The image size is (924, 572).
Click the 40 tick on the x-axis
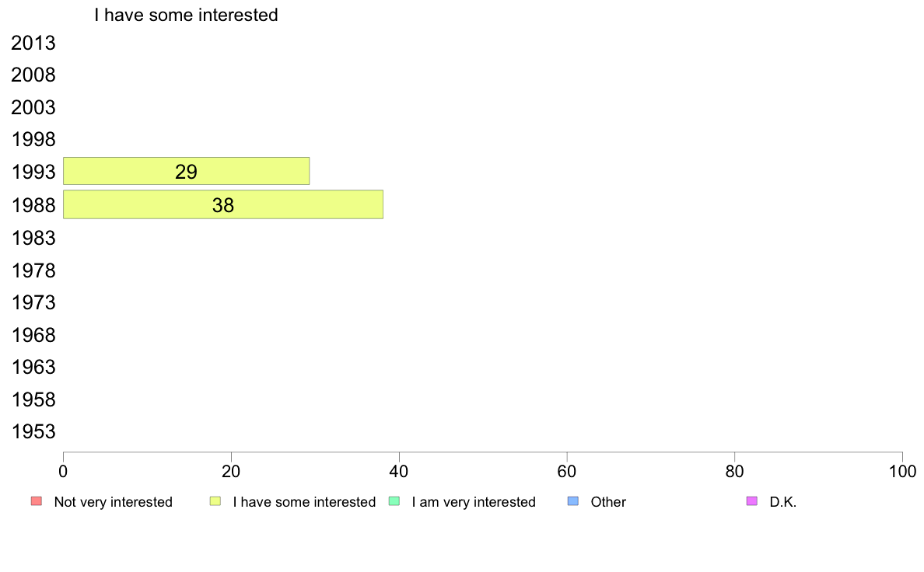click(399, 471)
